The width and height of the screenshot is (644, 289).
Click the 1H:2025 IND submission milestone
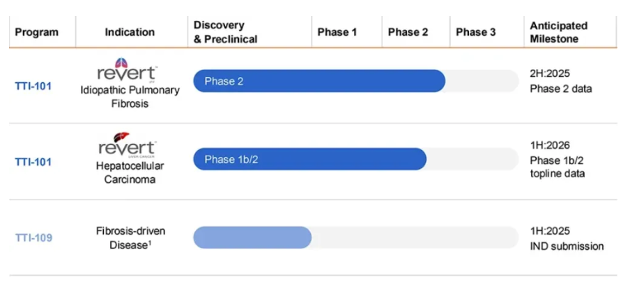coord(566,239)
